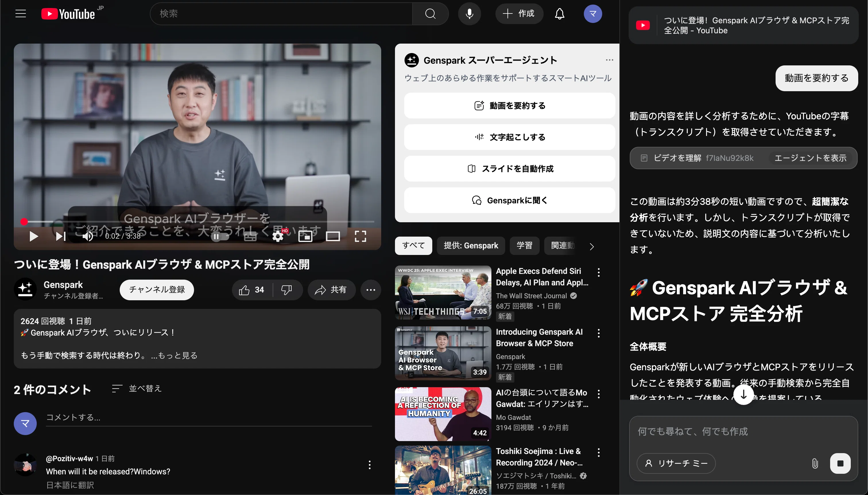Toggle theater mode
This screenshot has height=495, width=868.
(x=333, y=236)
